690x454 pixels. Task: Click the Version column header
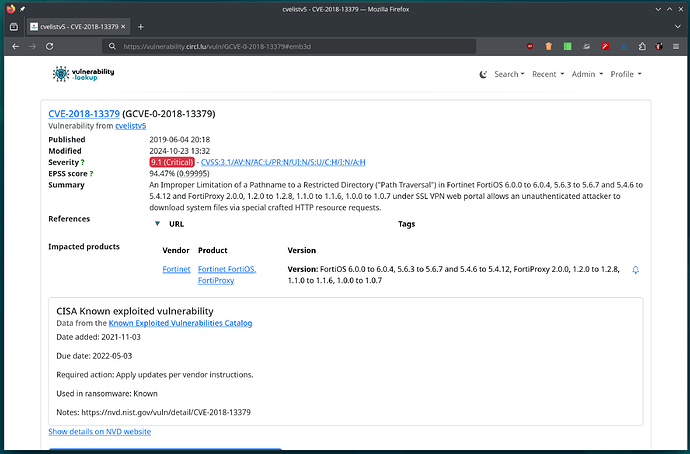pos(302,250)
